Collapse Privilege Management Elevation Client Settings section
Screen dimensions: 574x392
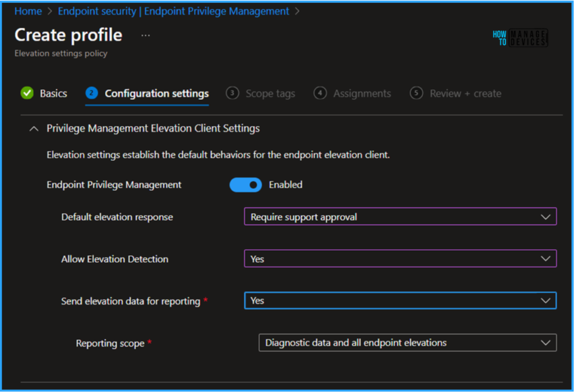pos(34,128)
